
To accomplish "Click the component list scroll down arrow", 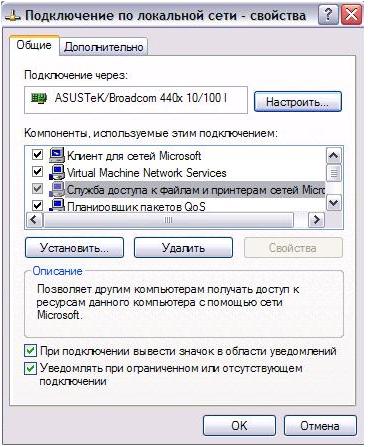I will coord(334,202).
